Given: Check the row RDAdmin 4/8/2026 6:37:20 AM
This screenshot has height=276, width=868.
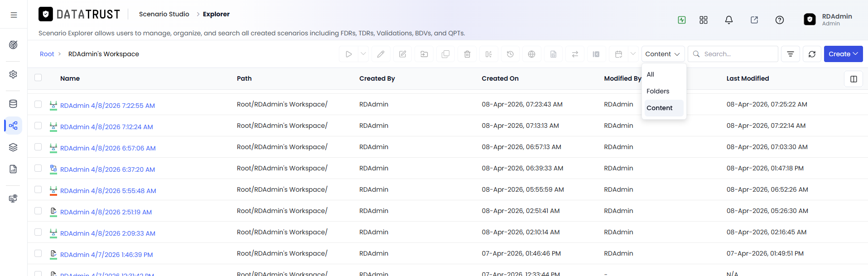Looking at the screenshot, I should [38, 168].
